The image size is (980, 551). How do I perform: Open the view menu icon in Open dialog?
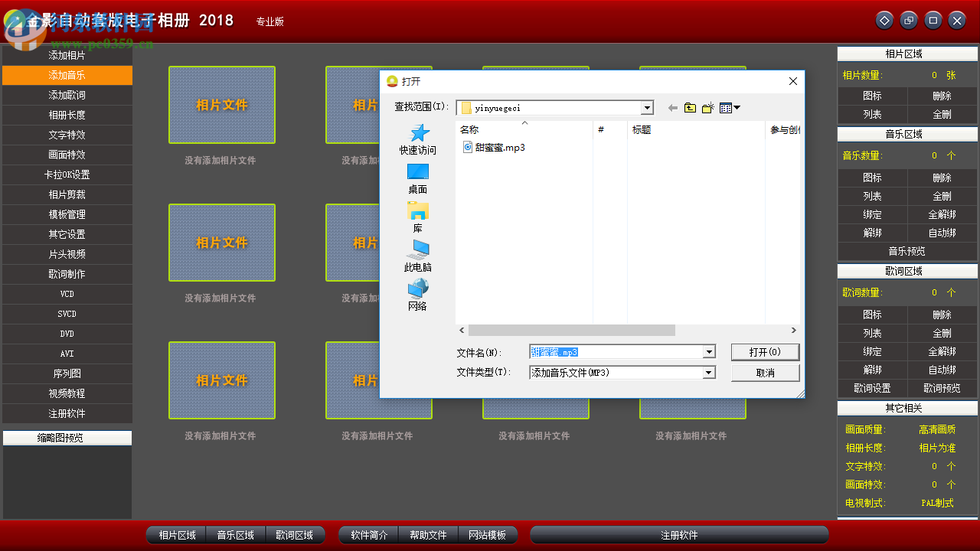[730, 108]
